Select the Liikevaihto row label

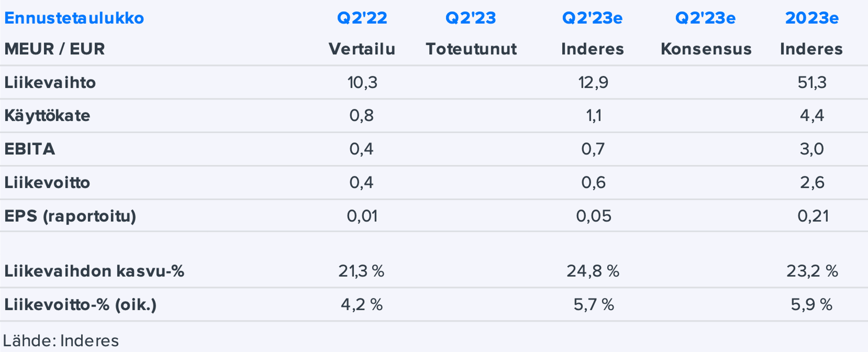click(x=50, y=83)
